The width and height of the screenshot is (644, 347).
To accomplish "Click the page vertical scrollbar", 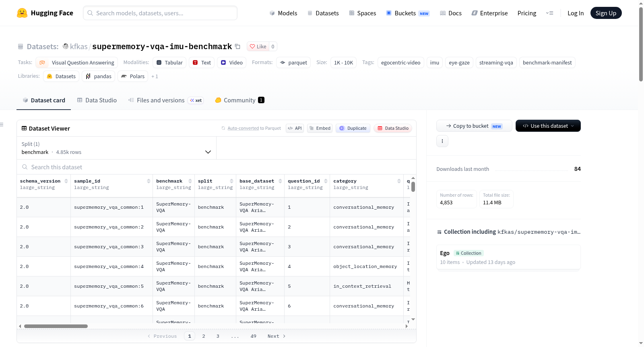I will point(641,44).
